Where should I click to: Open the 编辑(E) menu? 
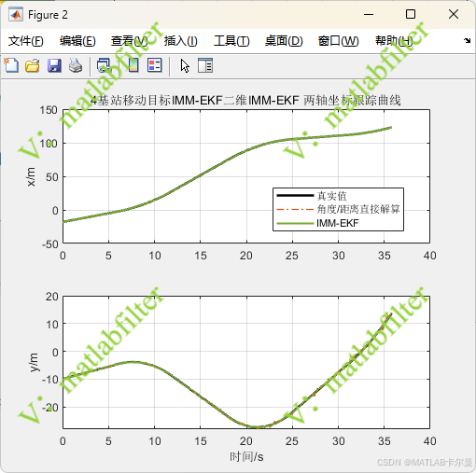click(77, 41)
